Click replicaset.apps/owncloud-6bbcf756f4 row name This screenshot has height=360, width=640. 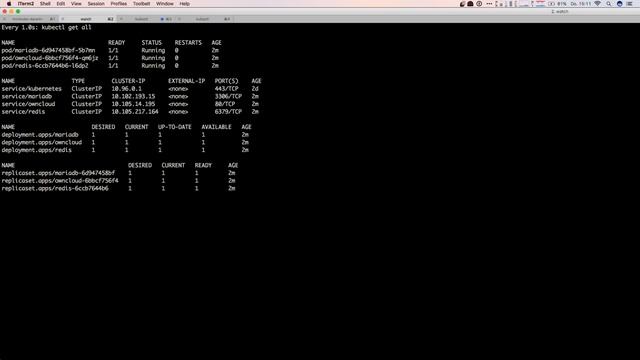pyautogui.click(x=60, y=181)
